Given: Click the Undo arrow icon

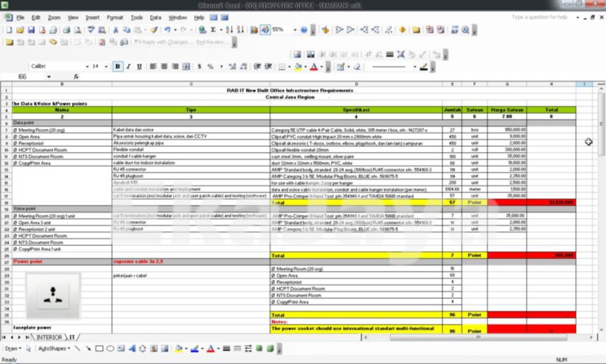Looking at the screenshot, I should pyautogui.click(x=165, y=30).
